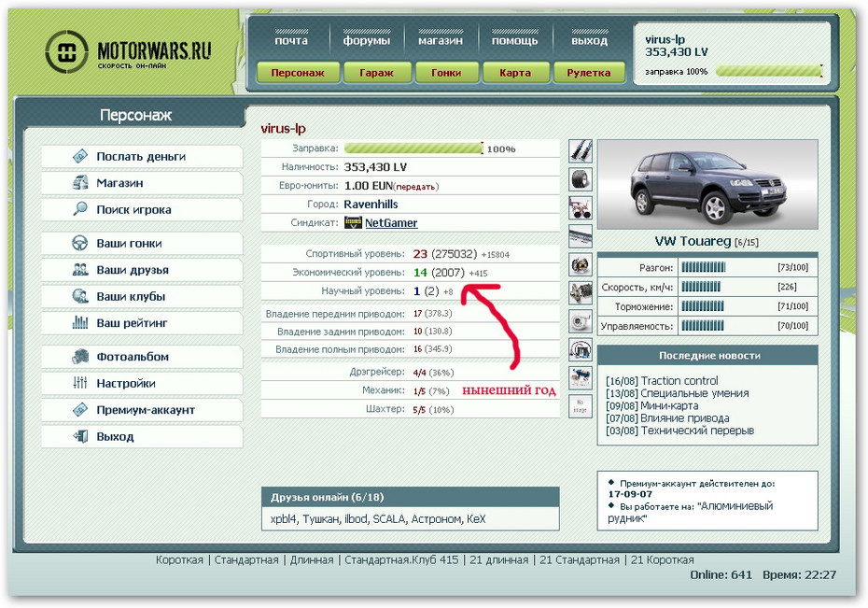The height and width of the screenshot is (608, 868).
Task: Click the 'Ravenhills' city value
Action: [371, 205]
